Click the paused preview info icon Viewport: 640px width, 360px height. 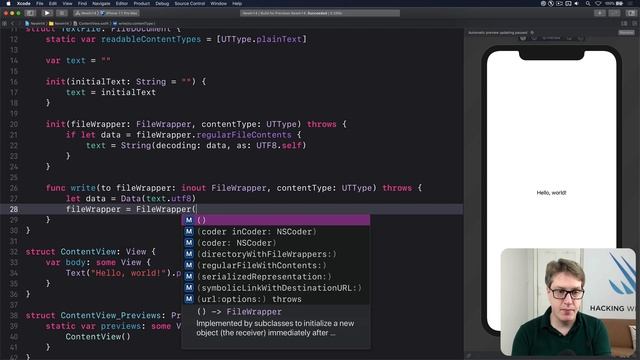[x=532, y=32]
